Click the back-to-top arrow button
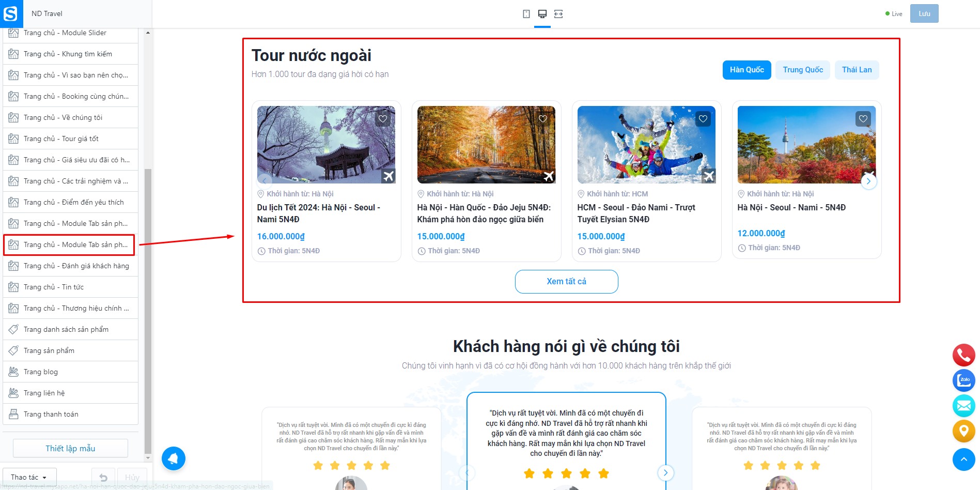Screen dimensions: 980x490 point(964,460)
